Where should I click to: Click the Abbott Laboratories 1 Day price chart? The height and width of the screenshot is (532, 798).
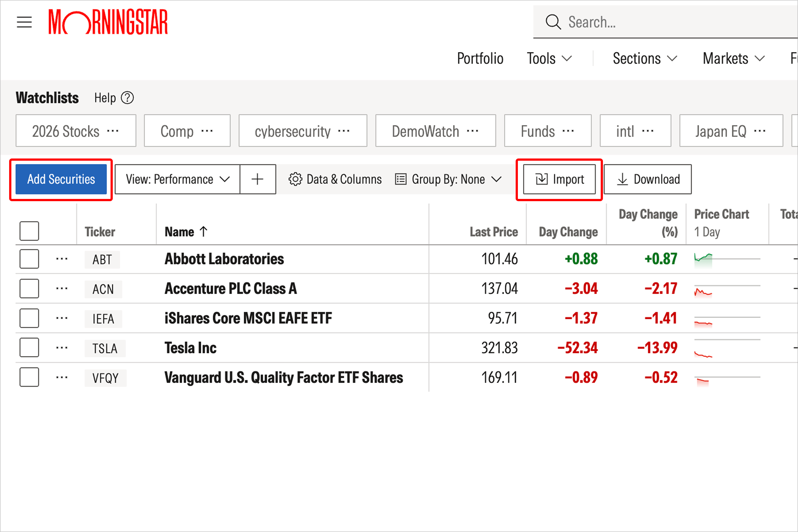click(x=727, y=260)
